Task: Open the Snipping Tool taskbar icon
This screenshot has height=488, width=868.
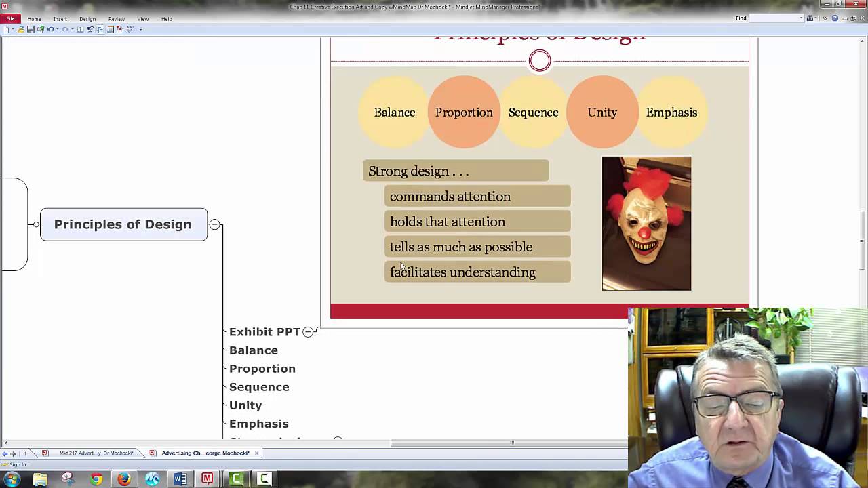Action: coord(68,479)
